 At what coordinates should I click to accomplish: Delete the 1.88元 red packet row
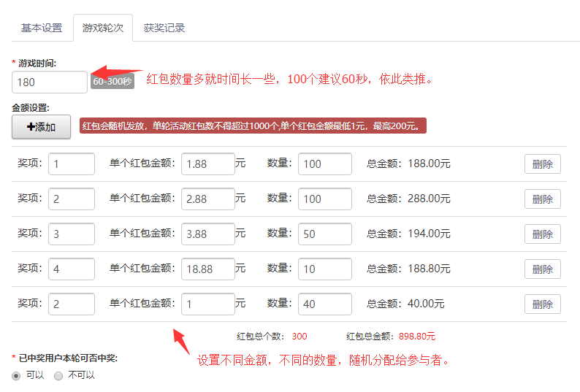(x=542, y=164)
